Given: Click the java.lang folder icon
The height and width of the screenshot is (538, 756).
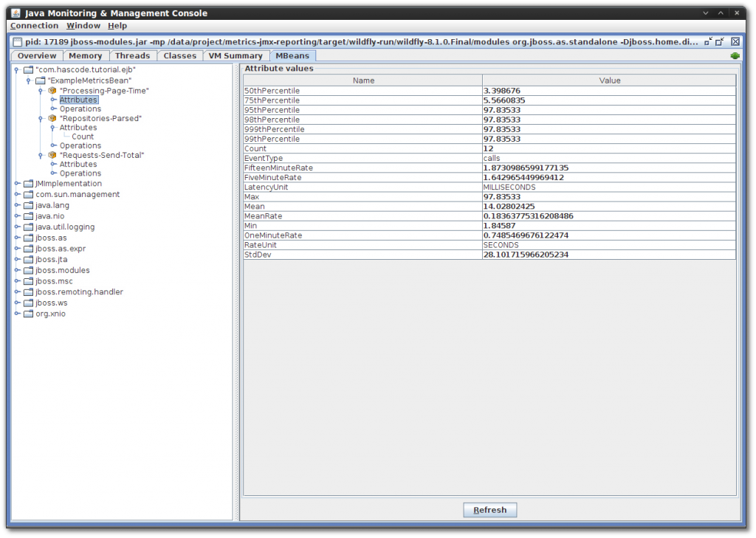Looking at the screenshot, I should (27, 205).
